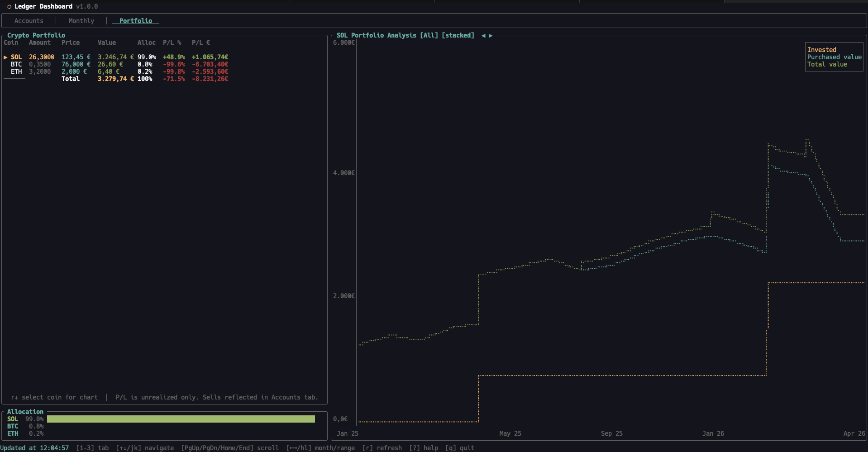The height and width of the screenshot is (452, 868).
Task: Toggle the Purchased value series in the legend
Action: click(x=834, y=57)
